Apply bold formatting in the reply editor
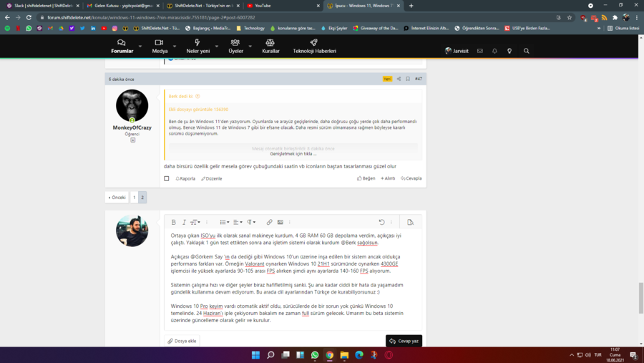The image size is (644, 363). coord(173,222)
